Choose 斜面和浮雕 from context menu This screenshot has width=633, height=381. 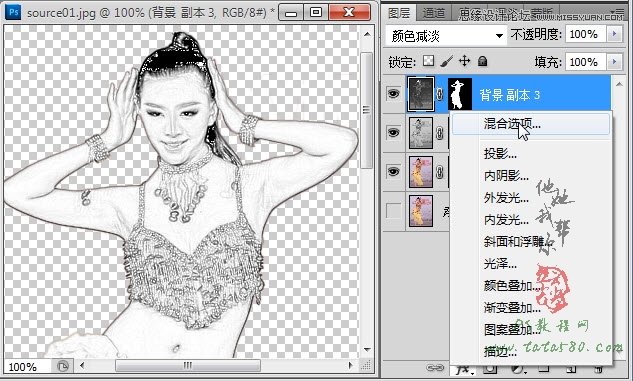pyautogui.click(x=517, y=242)
